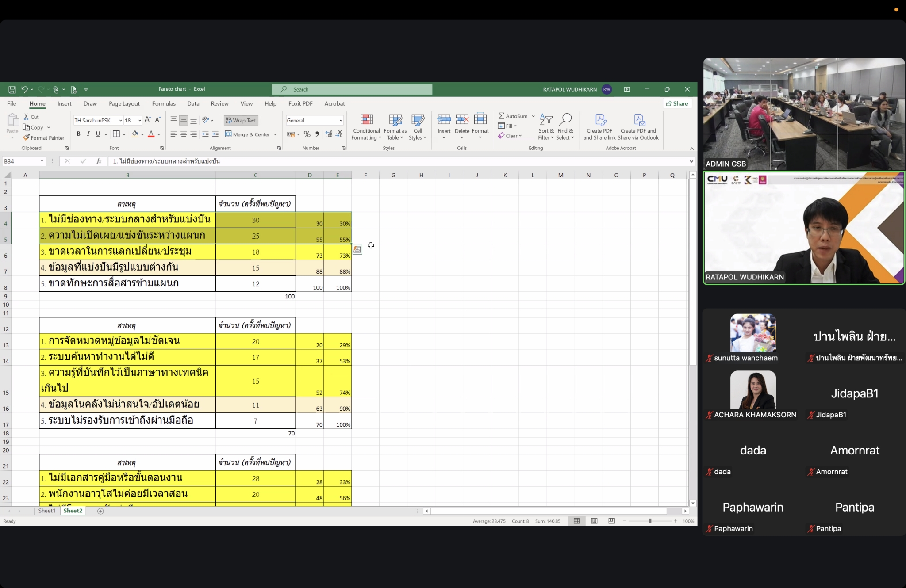Open the Formulas ribbon tab
This screenshot has height=588, width=906.
point(164,103)
